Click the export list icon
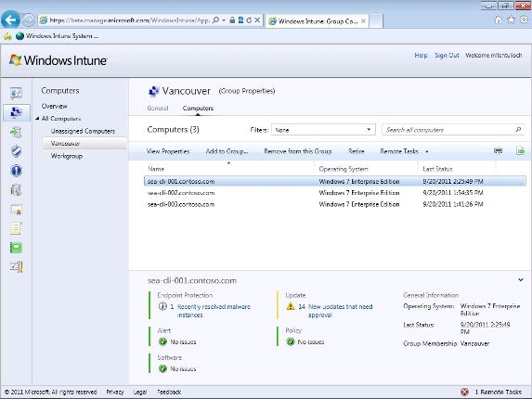Viewport: 532px width, 399px height. click(x=521, y=151)
